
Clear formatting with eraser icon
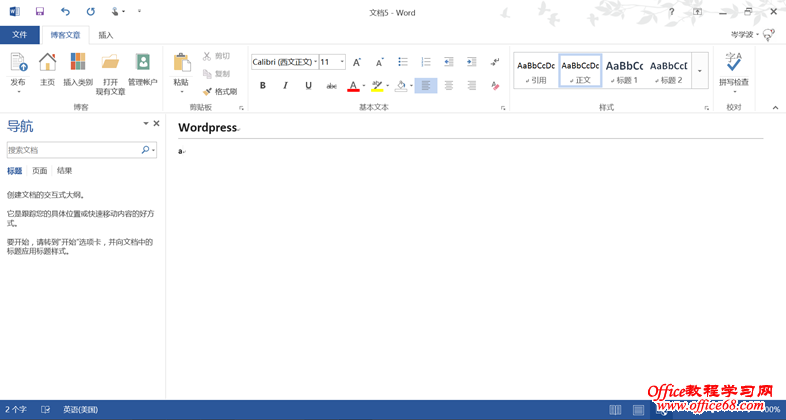point(495,86)
